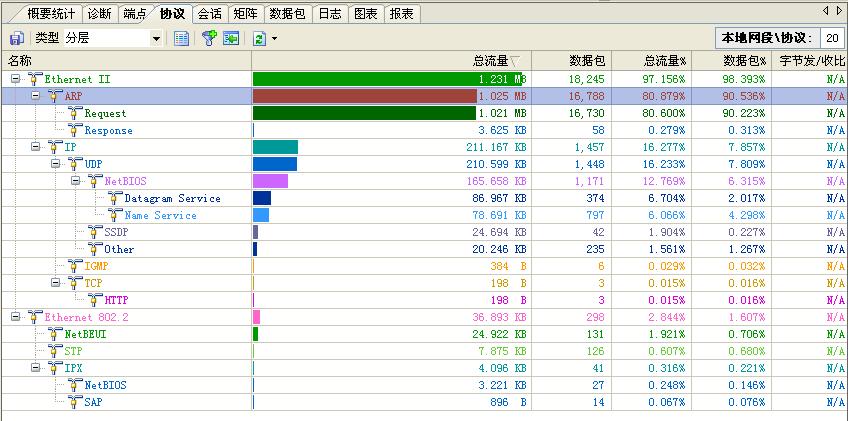Viewport: 848px width, 421px height.
Task: Click the UDP protocol icon
Action: (x=75, y=164)
